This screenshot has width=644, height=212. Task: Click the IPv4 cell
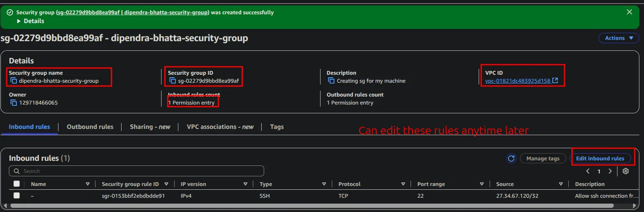(186, 196)
